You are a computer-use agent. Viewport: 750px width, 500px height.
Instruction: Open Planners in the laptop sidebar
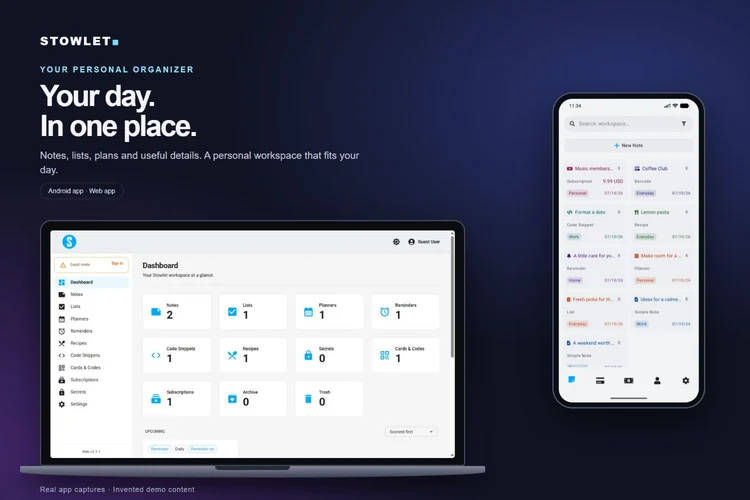click(x=92, y=319)
